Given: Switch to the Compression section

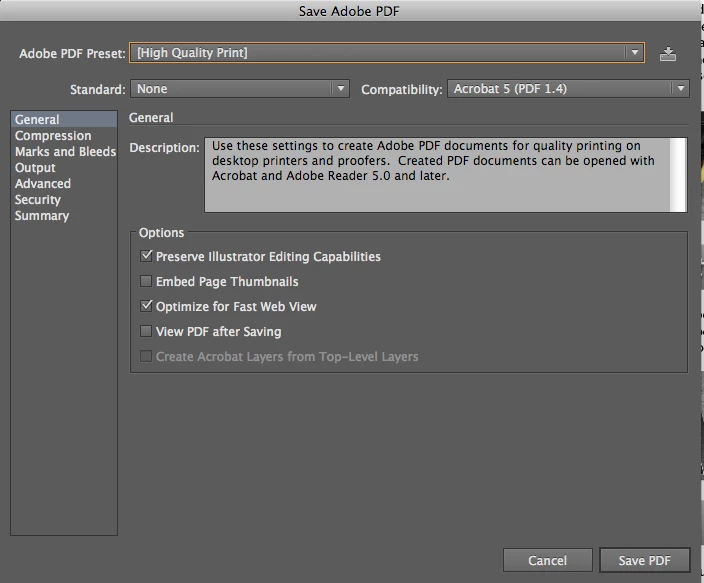Looking at the screenshot, I should coord(64,136).
